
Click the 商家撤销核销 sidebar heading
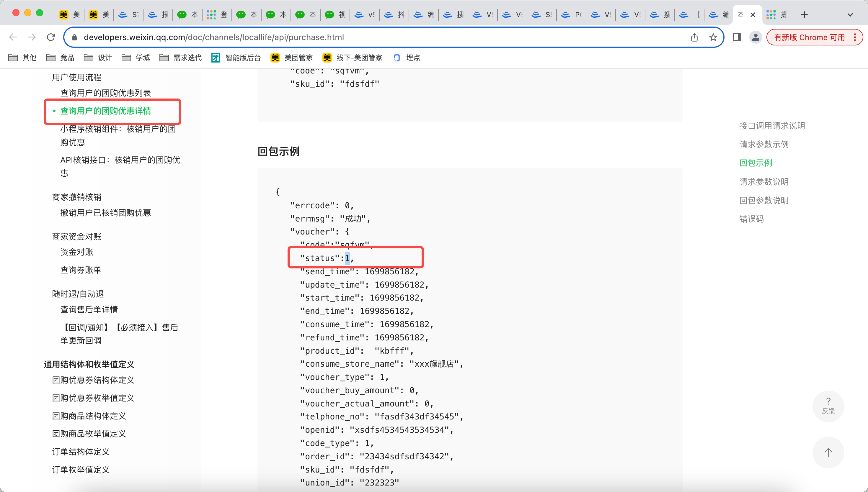(77, 197)
